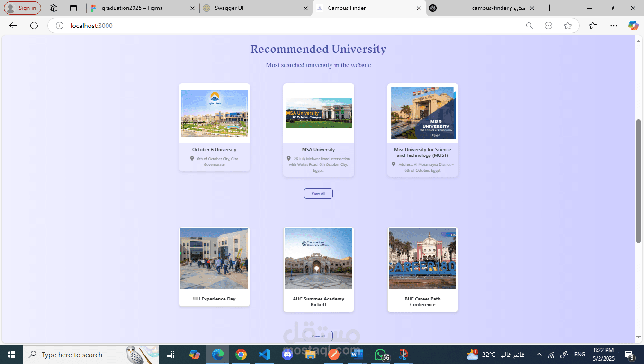Close the campus-finder project tab
Image resolution: width=644 pixels, height=364 pixels.
(532, 8)
